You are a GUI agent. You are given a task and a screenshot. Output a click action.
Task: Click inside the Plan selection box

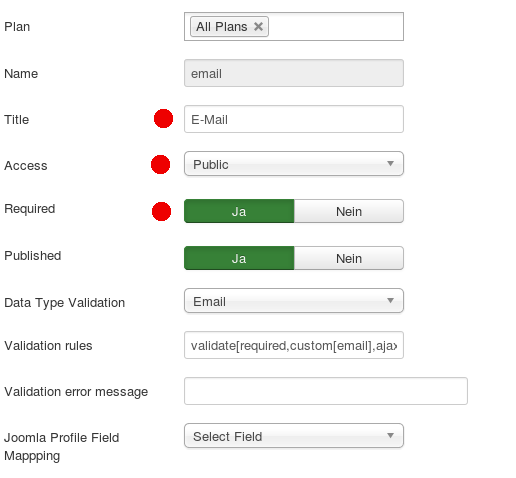click(x=337, y=27)
